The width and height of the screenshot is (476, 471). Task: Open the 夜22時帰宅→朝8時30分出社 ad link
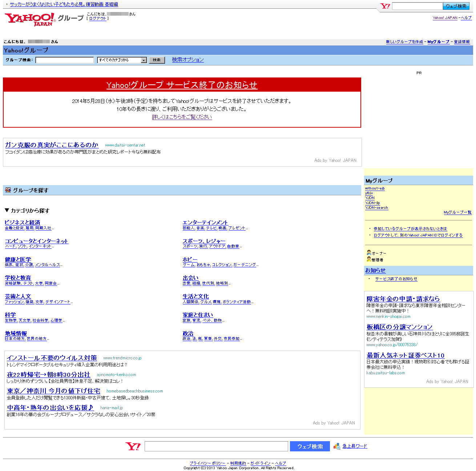[48, 375]
